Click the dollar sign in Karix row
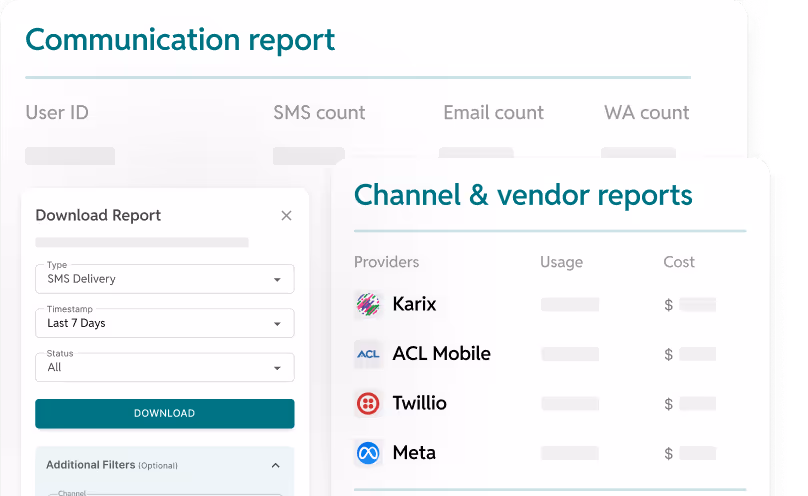The height and width of the screenshot is (496, 808). (x=668, y=305)
